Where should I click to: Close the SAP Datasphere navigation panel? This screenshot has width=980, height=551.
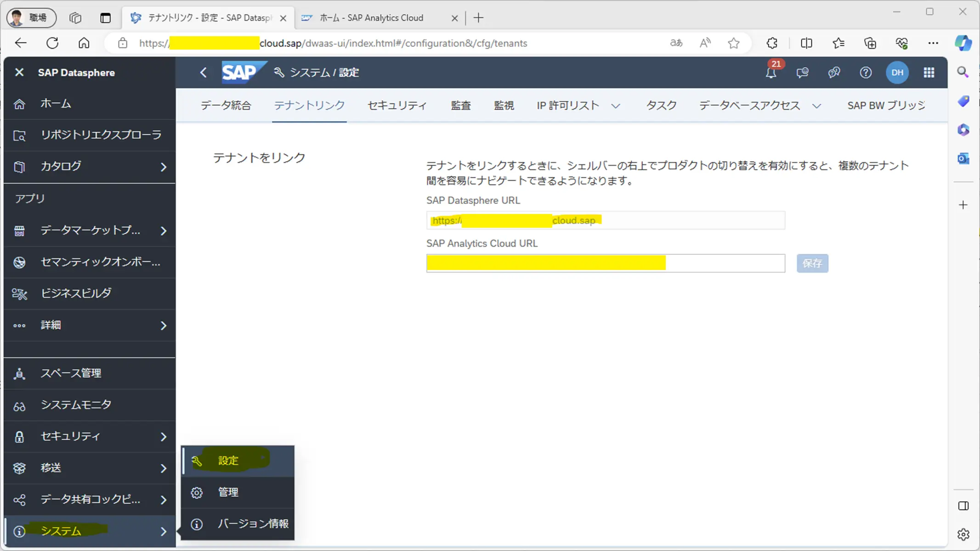19,72
